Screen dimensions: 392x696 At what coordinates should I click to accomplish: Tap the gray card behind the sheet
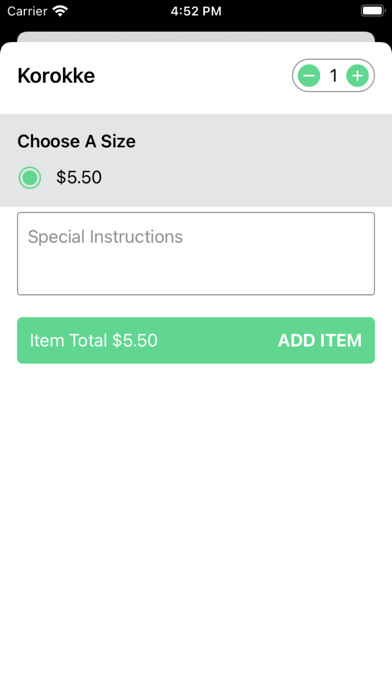196,36
